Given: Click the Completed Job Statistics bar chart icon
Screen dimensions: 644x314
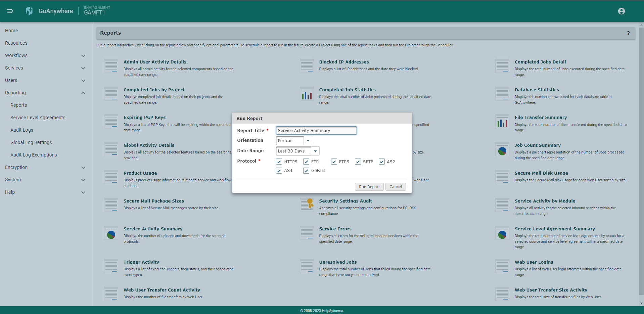Looking at the screenshot, I should (x=307, y=94).
